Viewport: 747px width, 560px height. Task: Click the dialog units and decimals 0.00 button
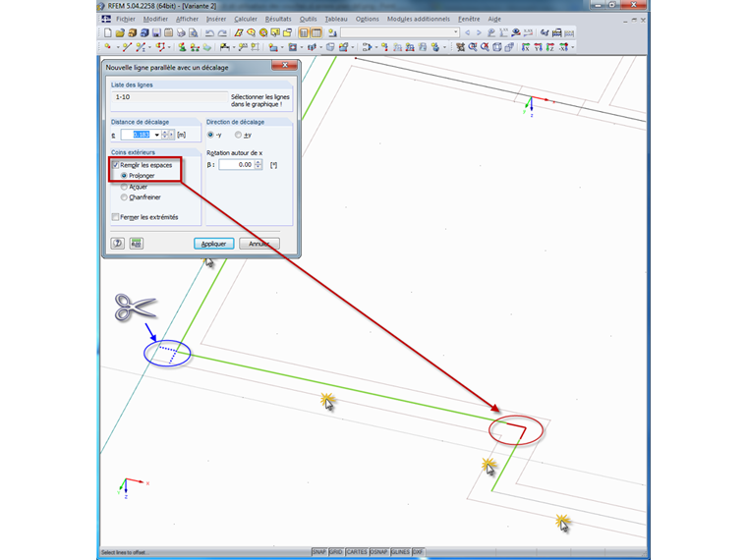click(x=137, y=244)
